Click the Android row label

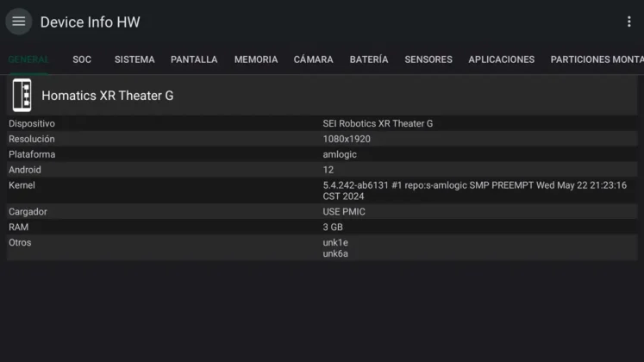coord(25,170)
